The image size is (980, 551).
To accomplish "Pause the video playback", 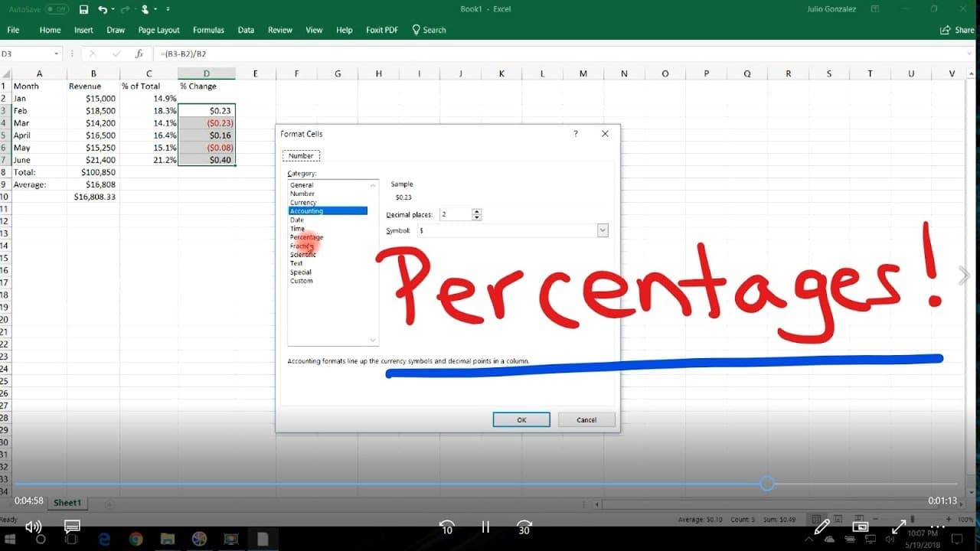I will point(485,527).
